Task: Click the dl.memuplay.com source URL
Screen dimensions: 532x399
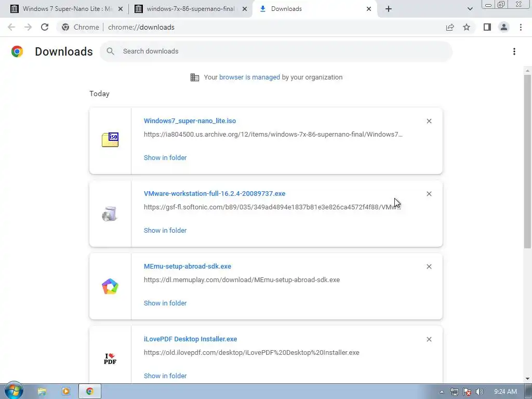Action: click(242, 280)
